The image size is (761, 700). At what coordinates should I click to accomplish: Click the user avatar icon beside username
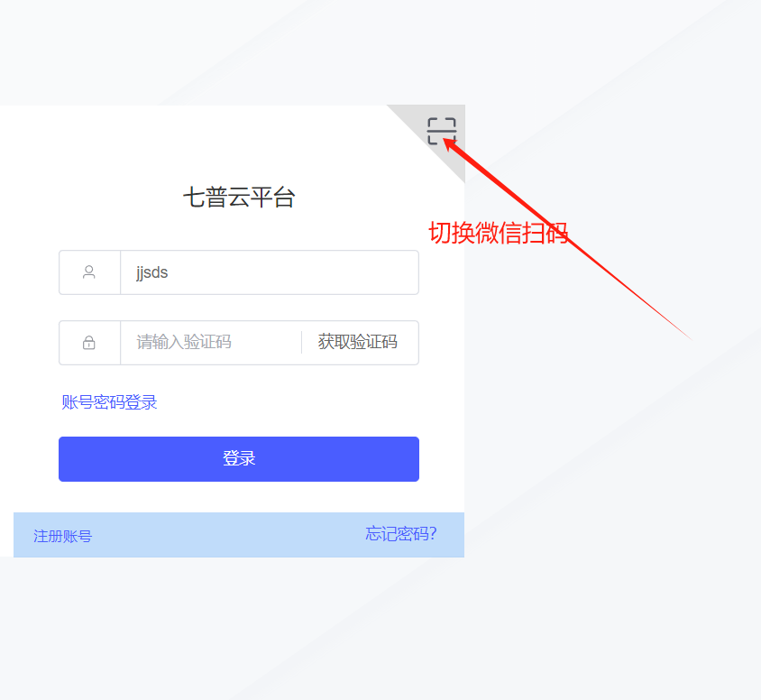[89, 272]
